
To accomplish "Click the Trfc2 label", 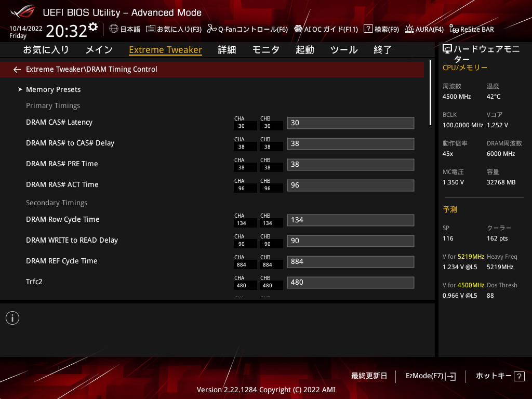I will (x=34, y=282).
